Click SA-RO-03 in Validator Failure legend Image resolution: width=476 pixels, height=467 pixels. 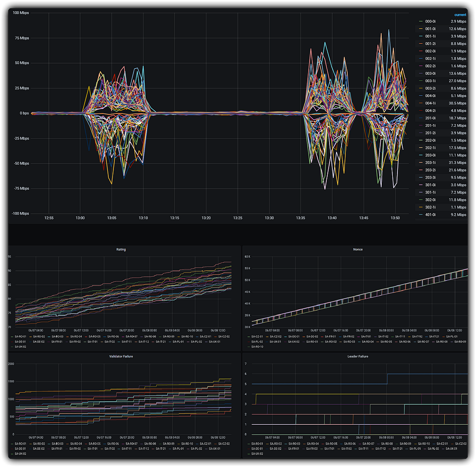(x=57, y=444)
